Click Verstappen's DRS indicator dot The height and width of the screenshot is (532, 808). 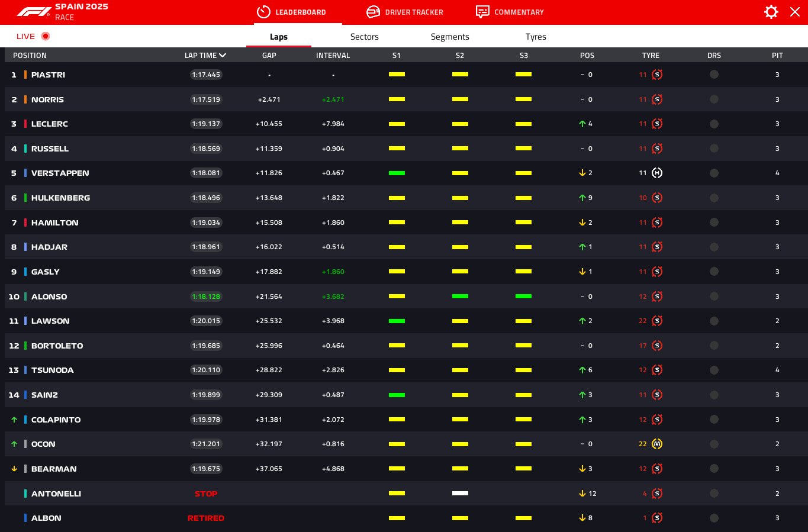click(x=714, y=173)
